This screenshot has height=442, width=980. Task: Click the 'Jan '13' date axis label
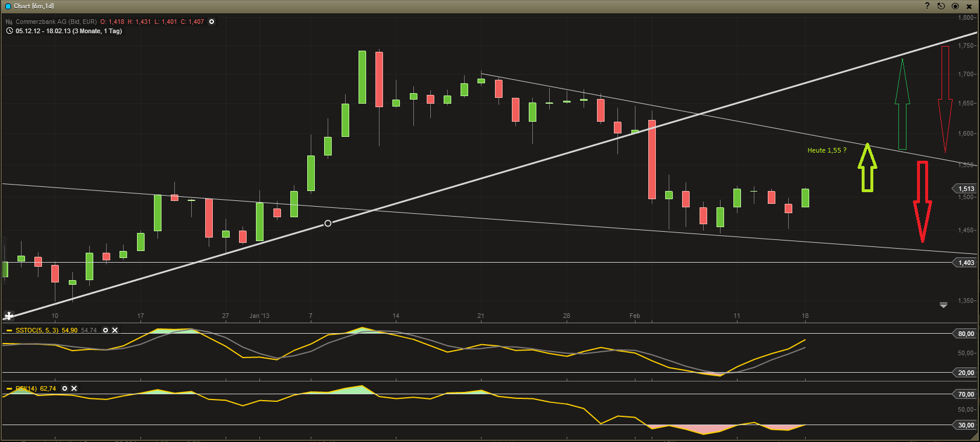tap(259, 316)
